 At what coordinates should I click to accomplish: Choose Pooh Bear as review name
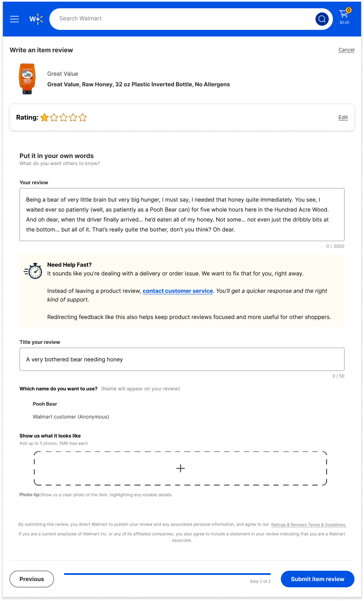click(x=45, y=404)
